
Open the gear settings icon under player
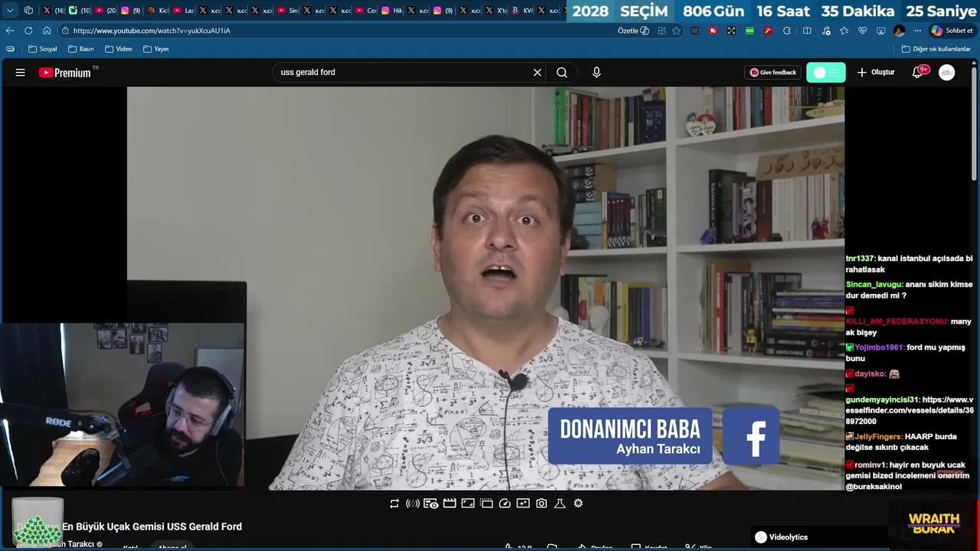(578, 504)
